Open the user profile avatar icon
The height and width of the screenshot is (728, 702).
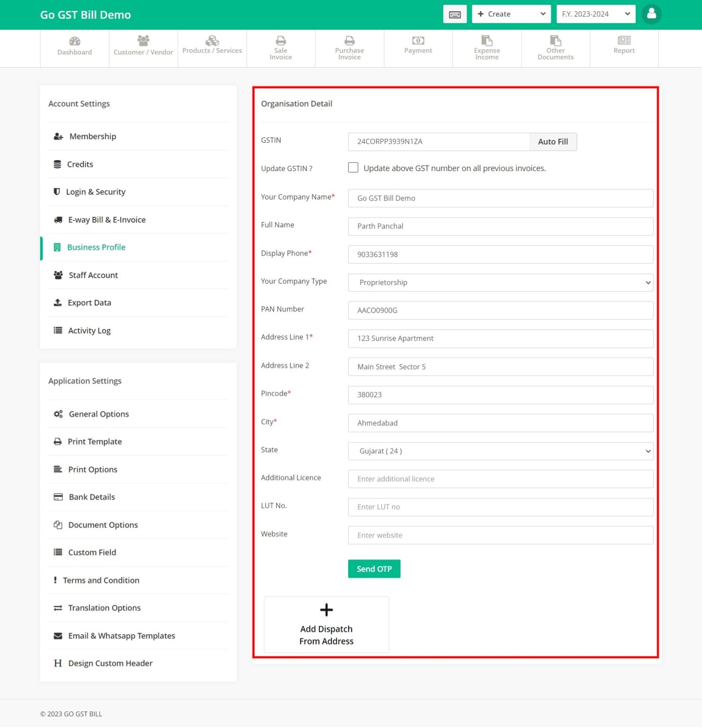pos(651,14)
